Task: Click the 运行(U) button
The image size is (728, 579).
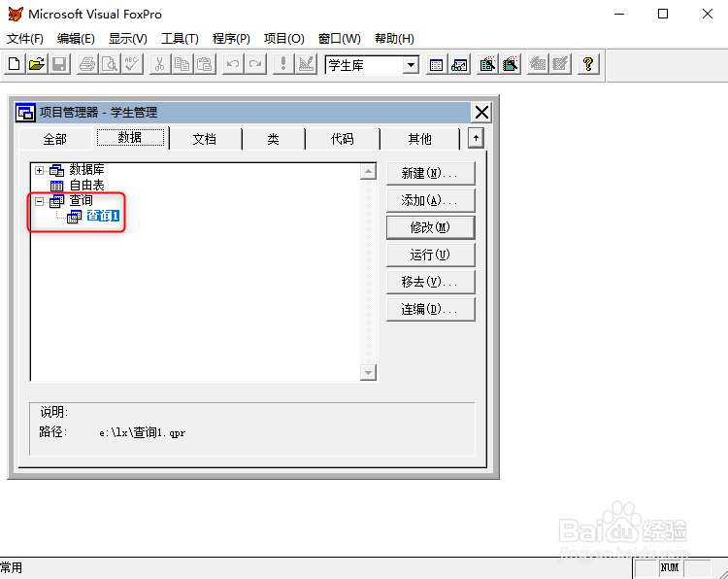Action: 430,255
